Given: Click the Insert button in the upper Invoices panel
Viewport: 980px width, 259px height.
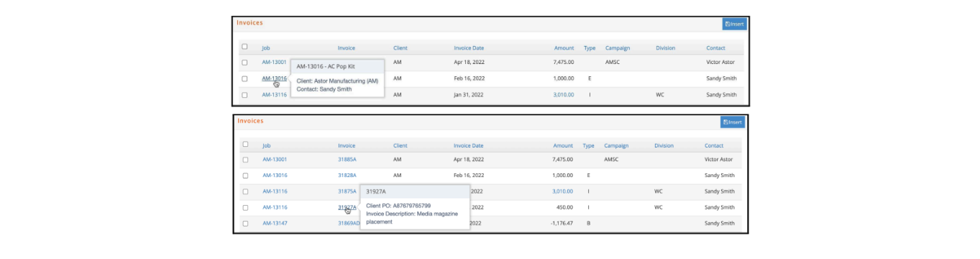Looking at the screenshot, I should coord(734,24).
